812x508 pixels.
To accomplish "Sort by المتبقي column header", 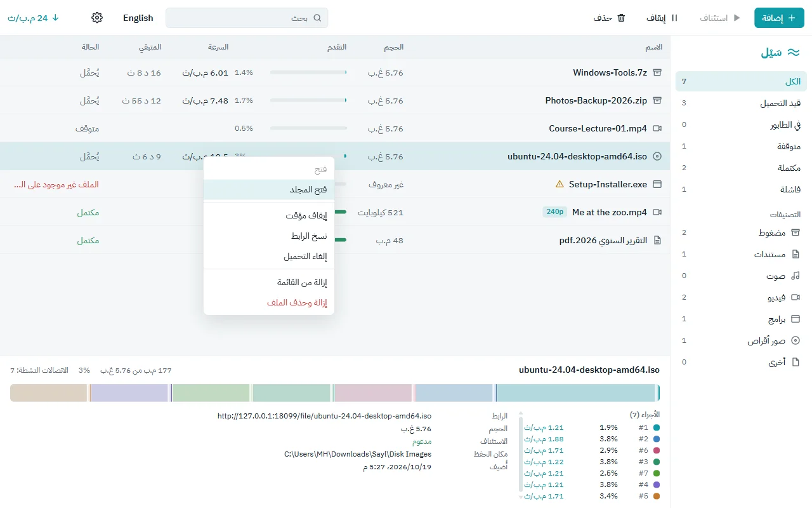I will (x=150, y=47).
